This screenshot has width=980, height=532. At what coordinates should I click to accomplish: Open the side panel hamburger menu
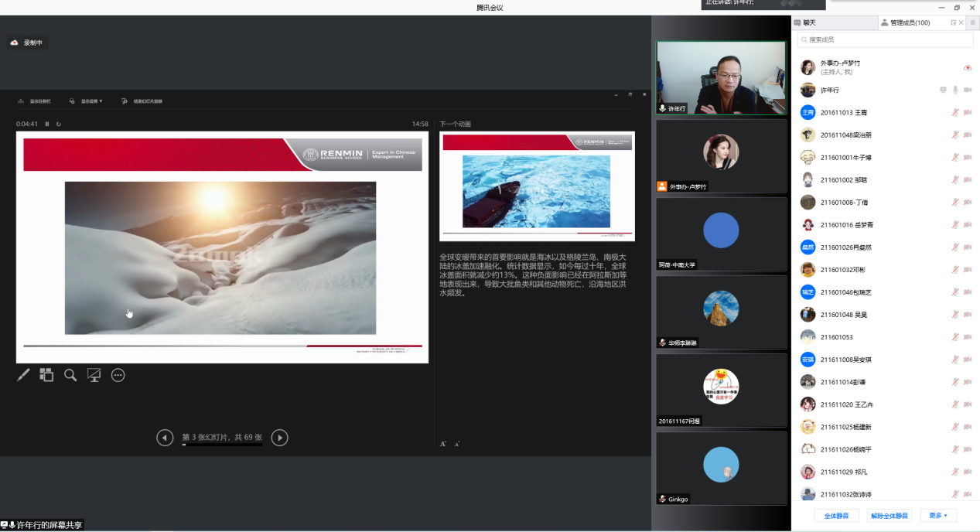point(973,23)
